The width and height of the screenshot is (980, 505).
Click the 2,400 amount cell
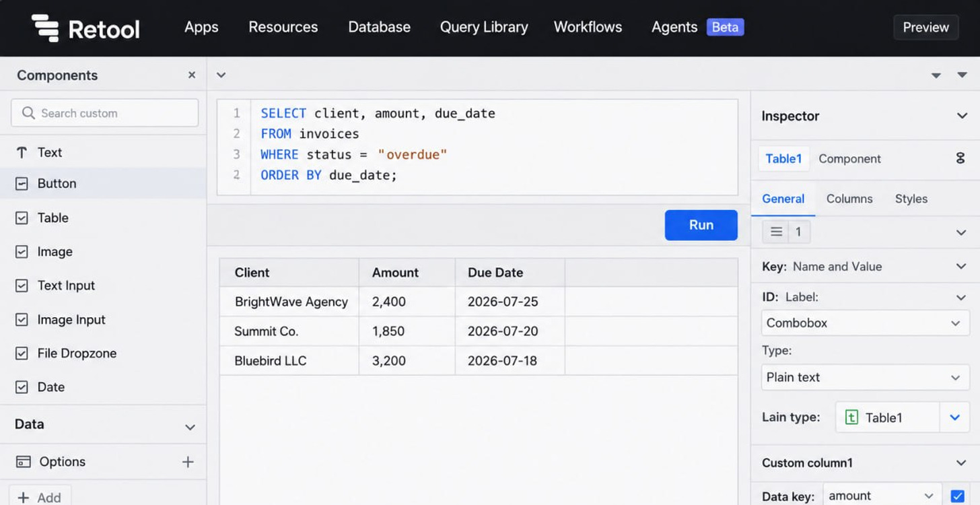[407, 302]
